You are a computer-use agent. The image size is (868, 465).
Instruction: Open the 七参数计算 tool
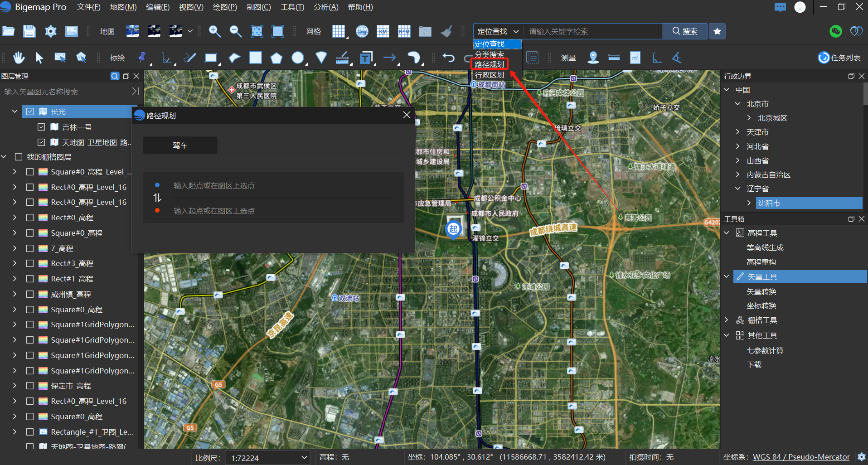pos(765,350)
